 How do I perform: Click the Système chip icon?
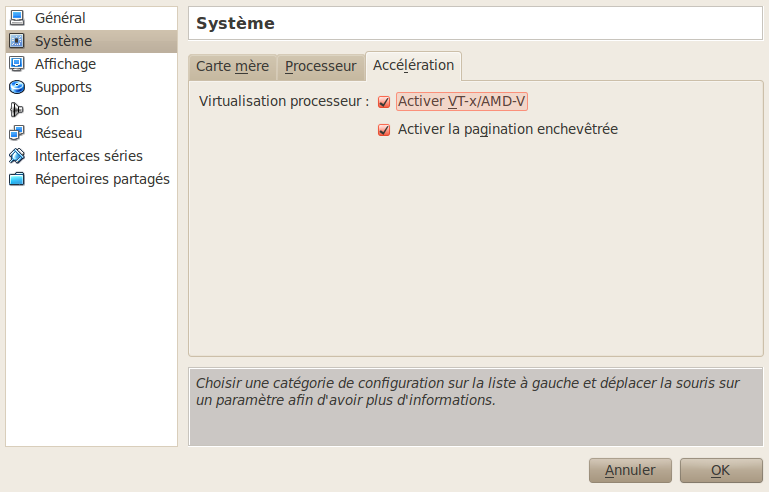coord(17,41)
